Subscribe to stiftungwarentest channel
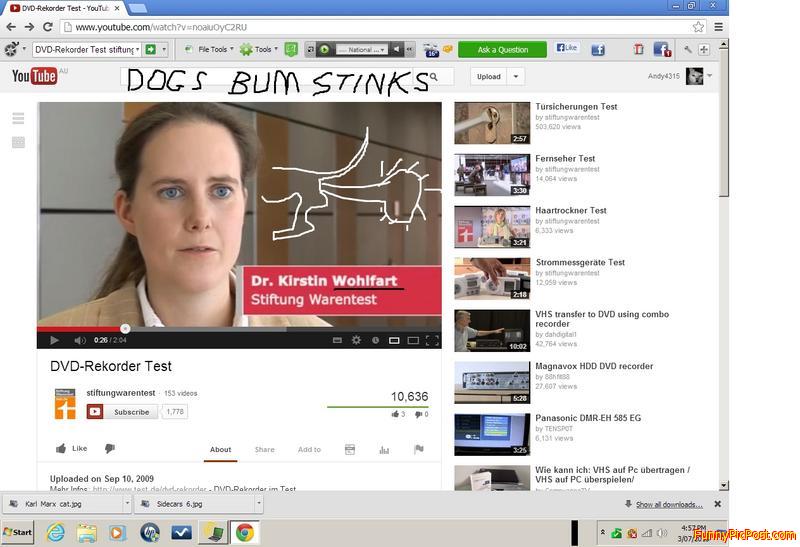800x547 pixels. tap(122, 412)
